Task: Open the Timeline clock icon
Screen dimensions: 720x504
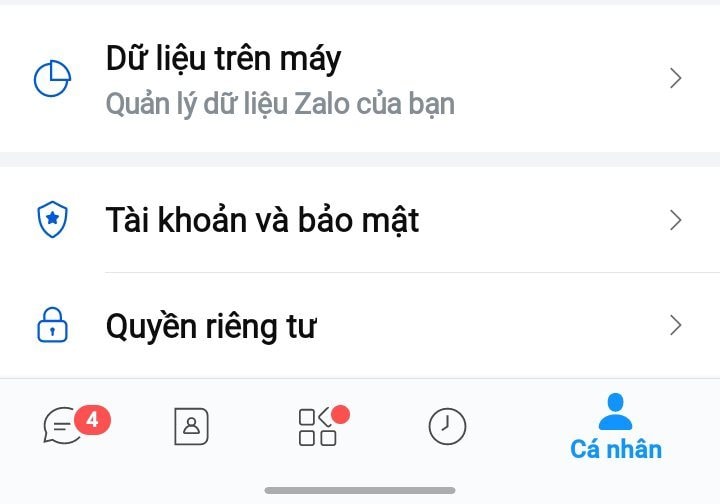Action: pos(447,426)
